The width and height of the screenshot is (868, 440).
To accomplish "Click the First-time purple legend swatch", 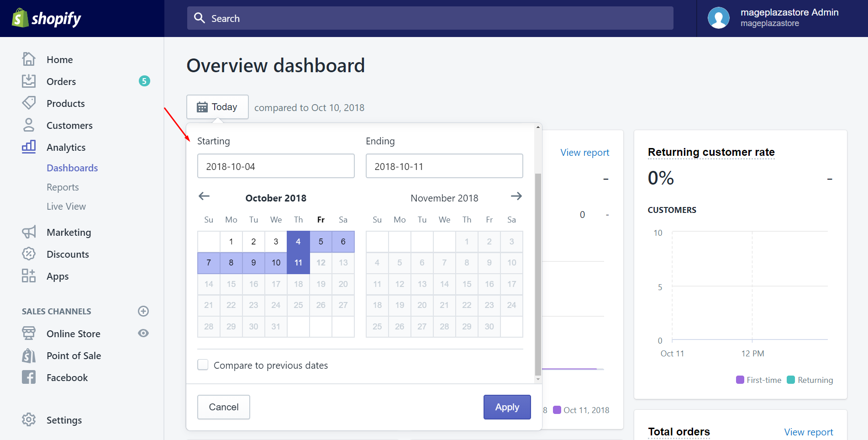I will [x=740, y=380].
